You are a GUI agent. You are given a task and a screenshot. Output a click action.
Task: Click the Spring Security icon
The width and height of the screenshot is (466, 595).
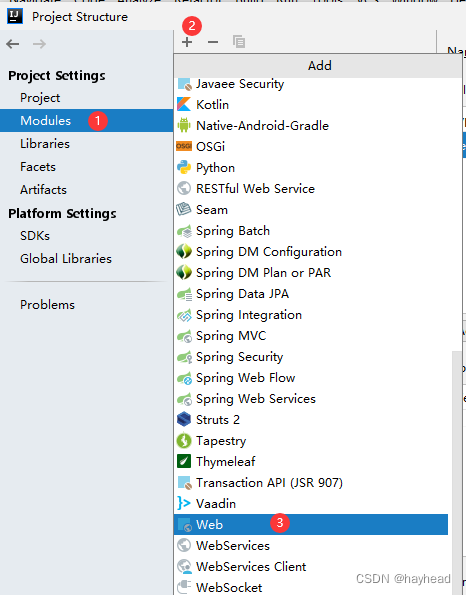(184, 357)
